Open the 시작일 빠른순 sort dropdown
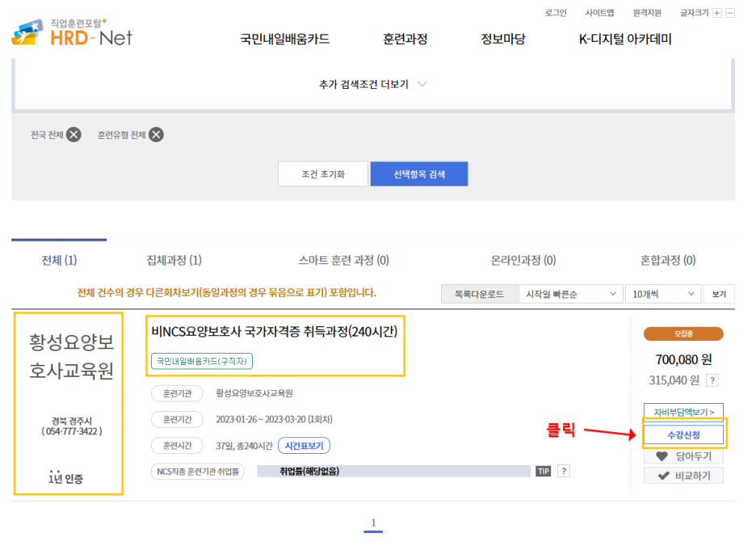 [571, 294]
